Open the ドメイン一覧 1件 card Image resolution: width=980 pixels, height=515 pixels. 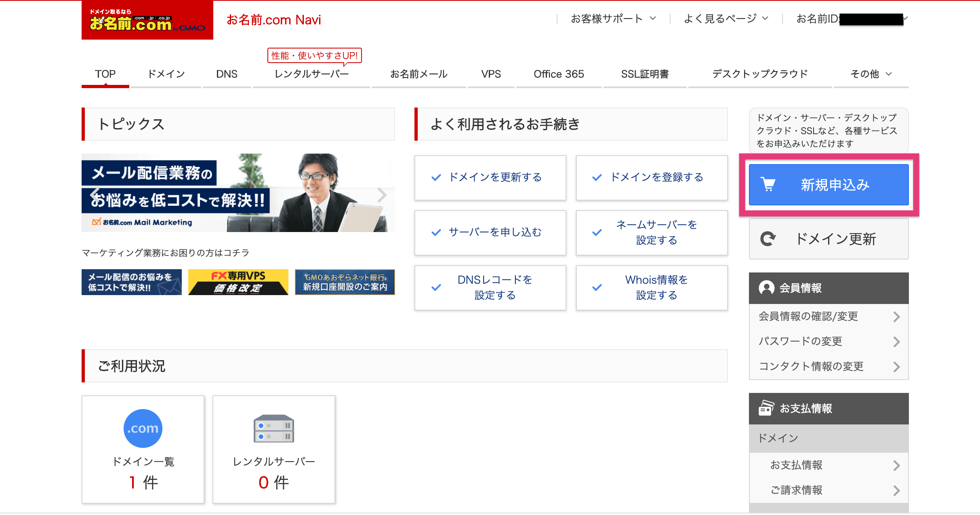tap(143, 450)
